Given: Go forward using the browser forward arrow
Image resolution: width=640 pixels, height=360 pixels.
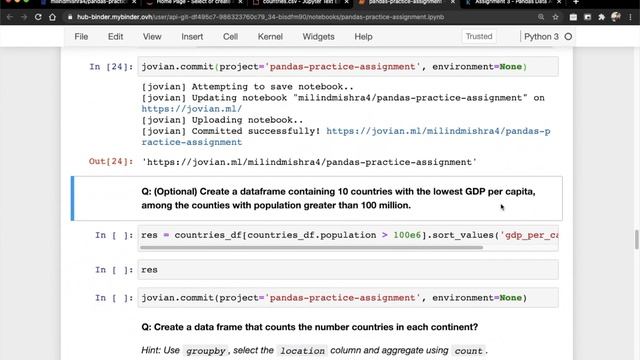Looking at the screenshot, I should click(x=24, y=17).
